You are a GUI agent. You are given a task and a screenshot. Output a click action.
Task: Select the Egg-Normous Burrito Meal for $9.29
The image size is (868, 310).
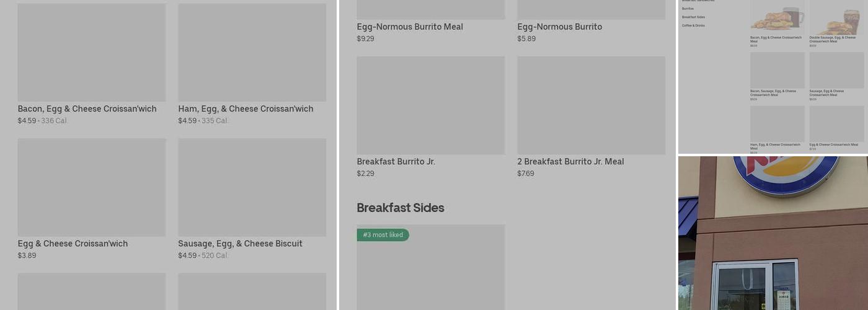(x=410, y=27)
